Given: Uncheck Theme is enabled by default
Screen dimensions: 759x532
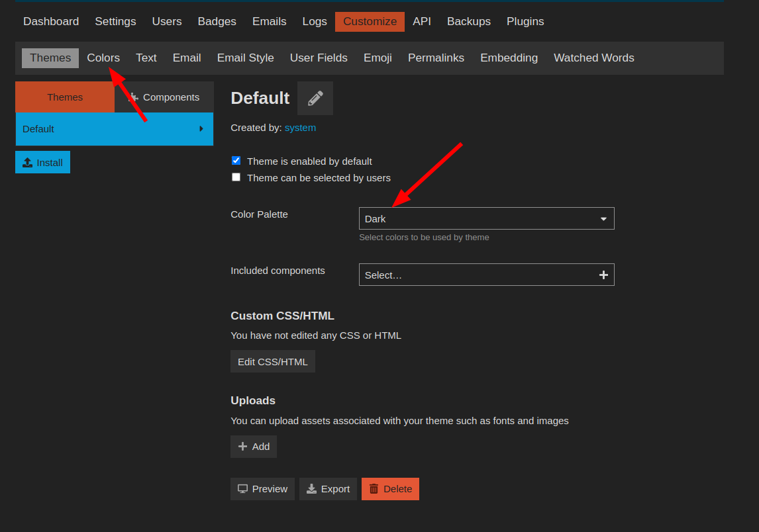Looking at the screenshot, I should (x=236, y=161).
